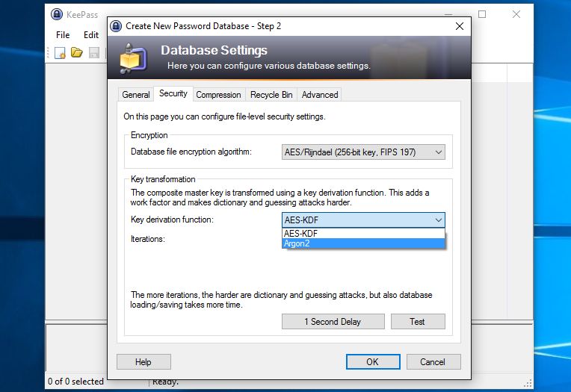Click the Database Settings banner icon

133,58
